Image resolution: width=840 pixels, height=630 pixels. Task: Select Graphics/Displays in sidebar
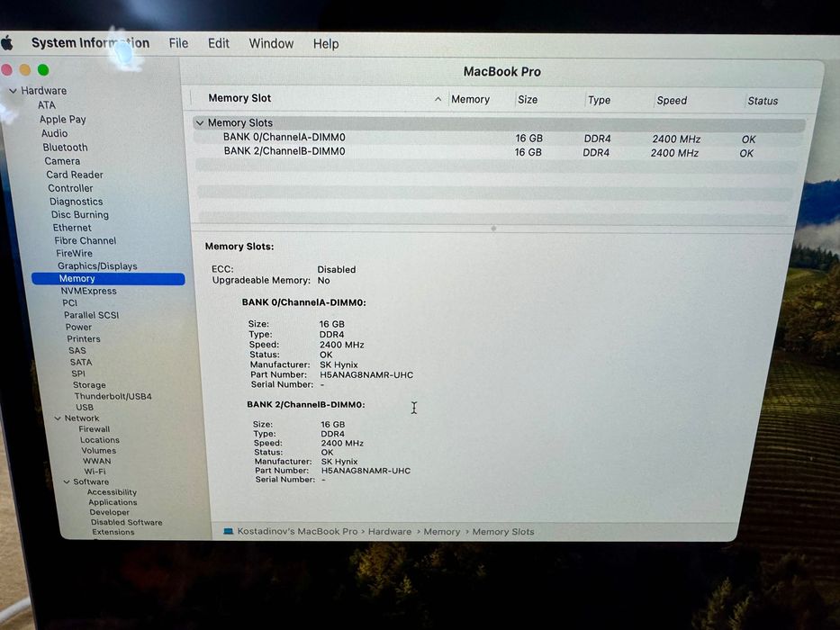click(x=97, y=266)
